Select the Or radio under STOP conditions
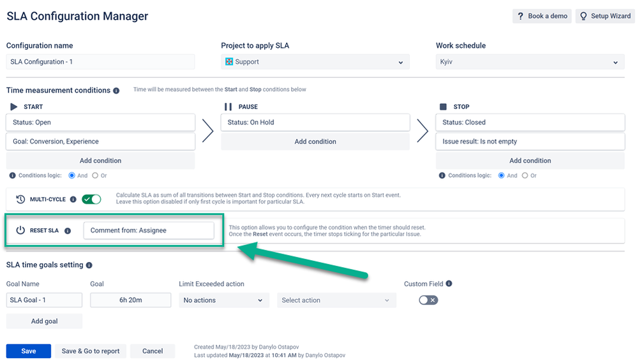 [x=525, y=175]
